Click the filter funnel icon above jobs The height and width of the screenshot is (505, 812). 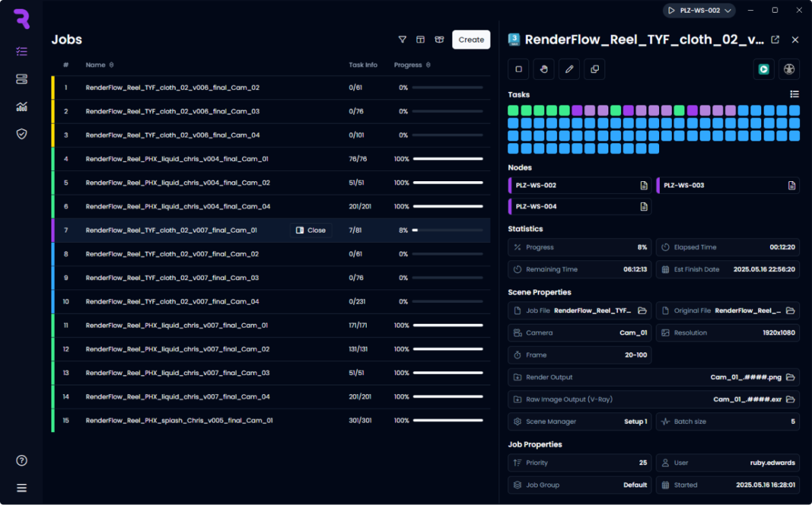[403, 40]
